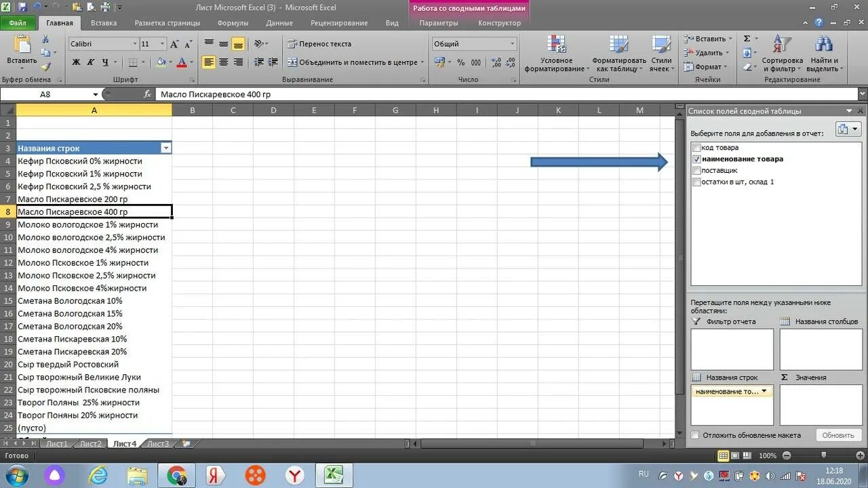Image resolution: width=868 pixels, height=488 pixels.
Task: Switch to the Формулы ribbon tab
Action: click(x=233, y=23)
